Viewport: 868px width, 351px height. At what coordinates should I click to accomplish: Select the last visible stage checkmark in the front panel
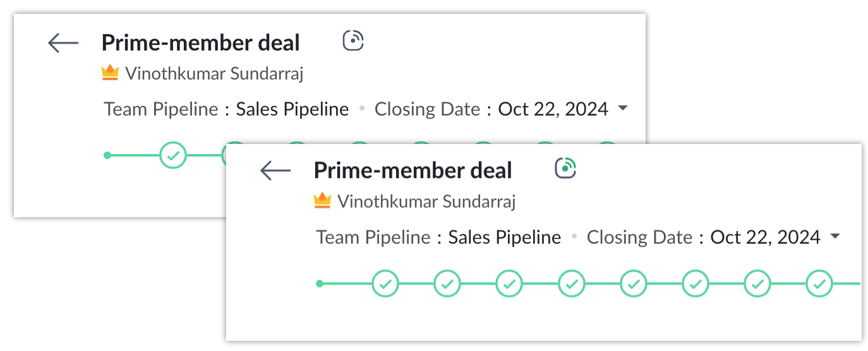click(x=819, y=284)
